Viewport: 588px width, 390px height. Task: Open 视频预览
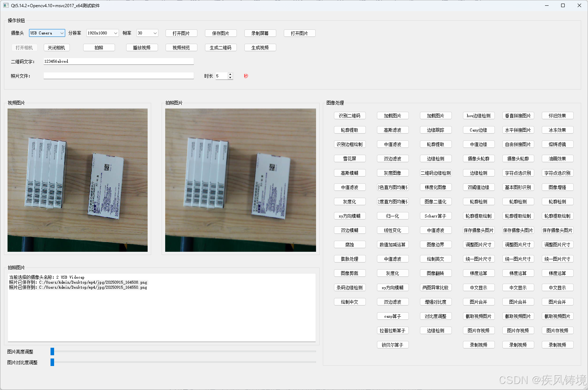click(181, 48)
